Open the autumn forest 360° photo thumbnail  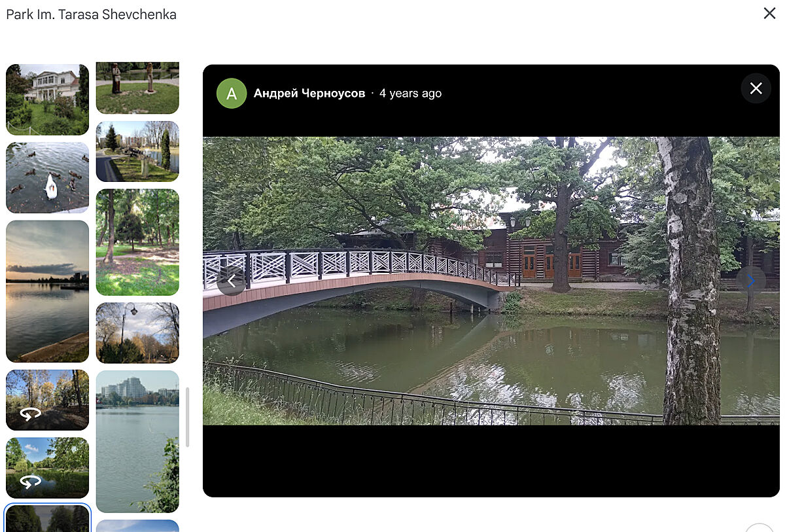tap(47, 400)
